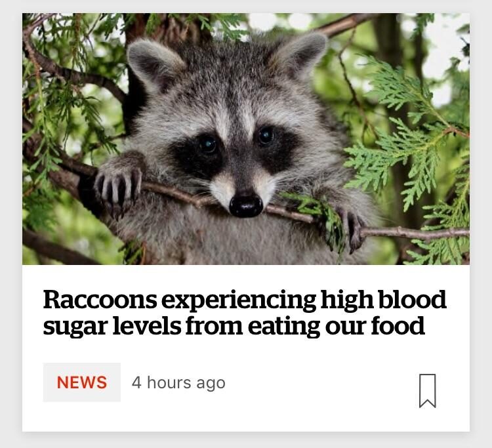The height and width of the screenshot is (448, 492).
Task: Click the white card space between timestamp and bookmark
Action: click(x=322, y=383)
